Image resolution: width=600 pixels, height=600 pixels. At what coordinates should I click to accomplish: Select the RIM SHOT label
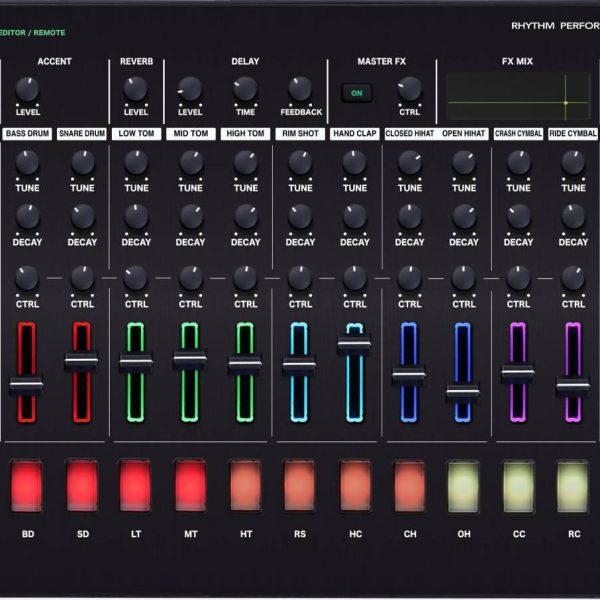(300, 134)
